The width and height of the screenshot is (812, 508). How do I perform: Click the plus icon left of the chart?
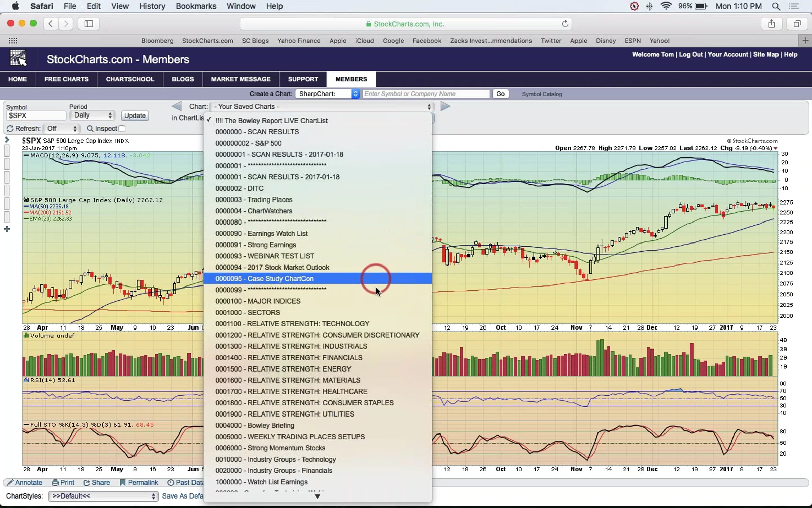7,229
